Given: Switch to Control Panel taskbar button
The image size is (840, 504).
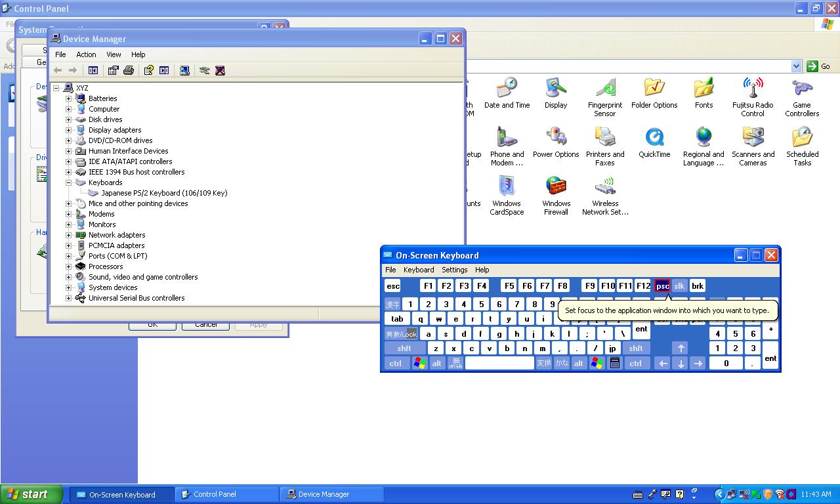Looking at the screenshot, I should (x=226, y=494).
